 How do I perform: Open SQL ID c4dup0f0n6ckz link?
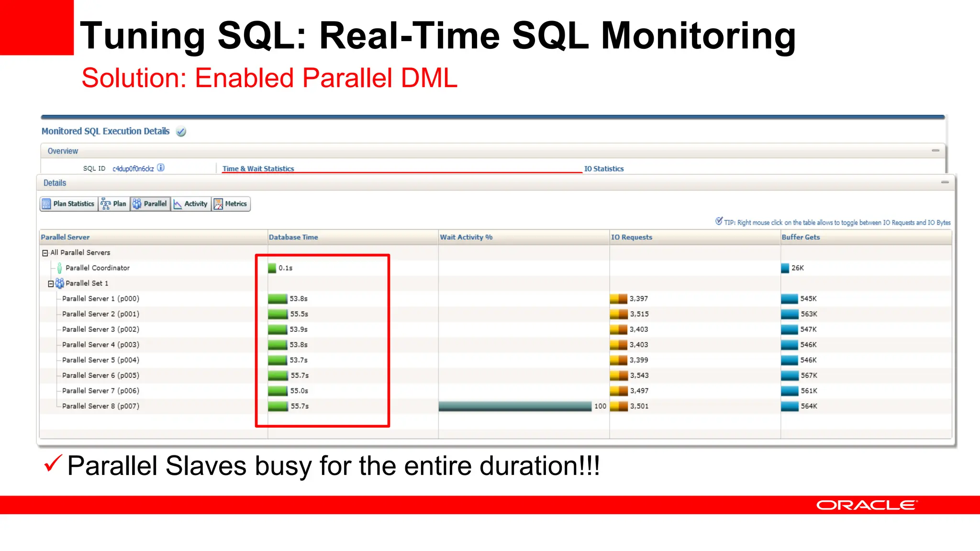pyautogui.click(x=133, y=169)
